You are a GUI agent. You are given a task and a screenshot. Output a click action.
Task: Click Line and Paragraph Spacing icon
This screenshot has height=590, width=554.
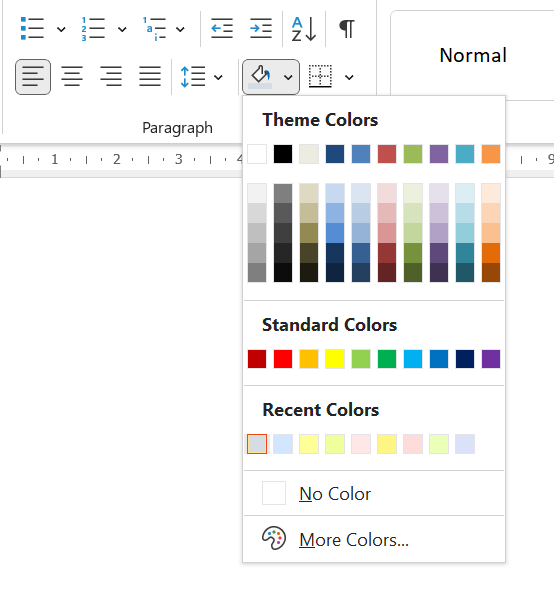coord(193,77)
